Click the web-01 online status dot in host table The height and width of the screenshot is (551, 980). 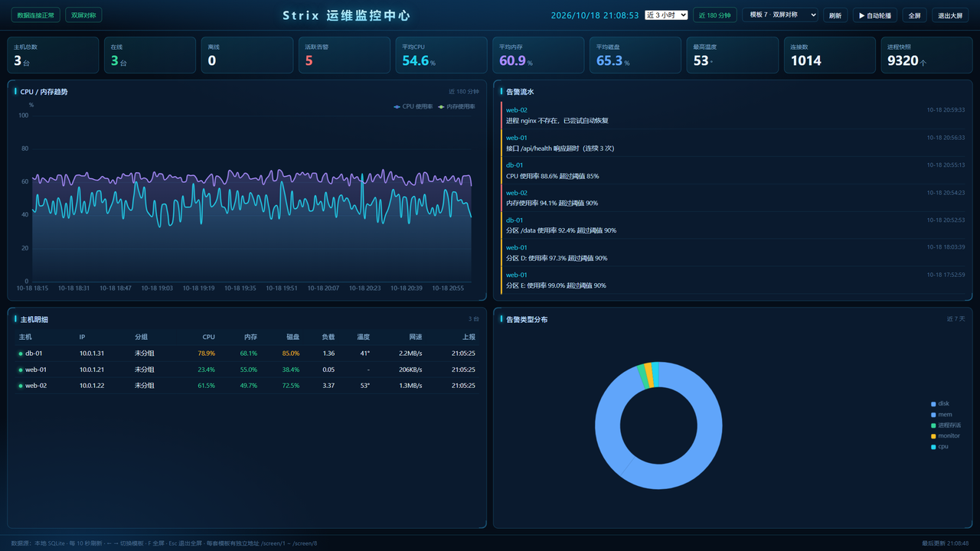pos(21,370)
